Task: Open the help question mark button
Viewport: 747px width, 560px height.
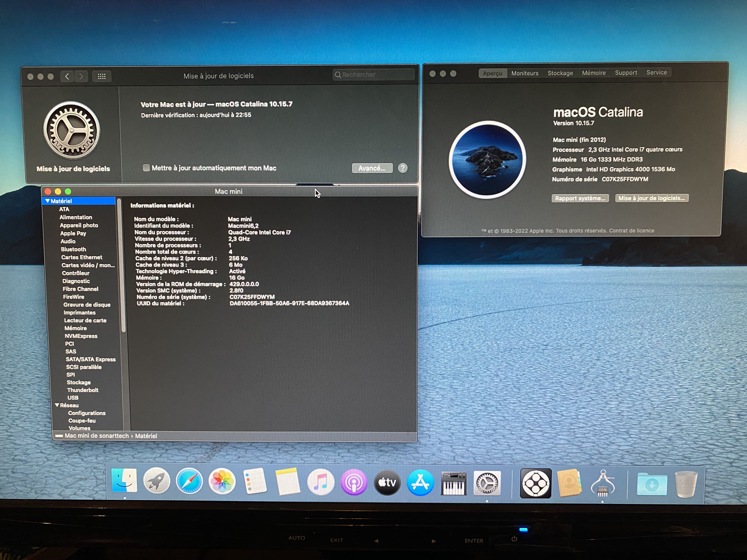Action: click(x=403, y=168)
